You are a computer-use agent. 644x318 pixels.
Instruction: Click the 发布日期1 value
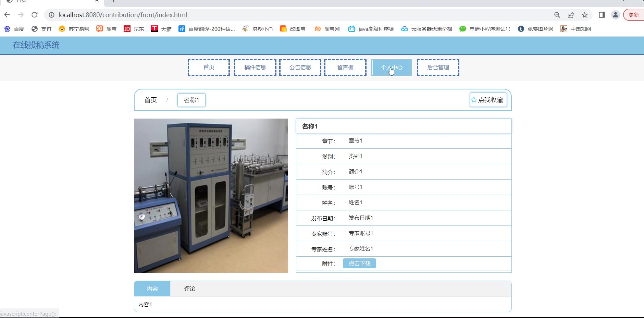tap(361, 218)
